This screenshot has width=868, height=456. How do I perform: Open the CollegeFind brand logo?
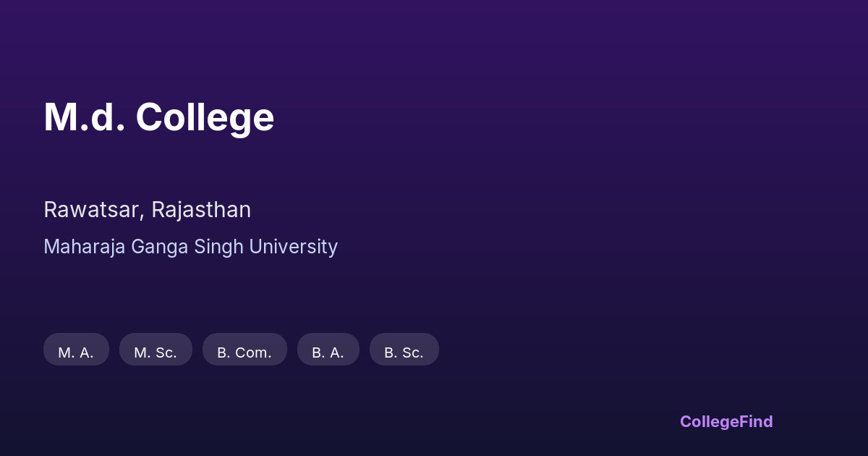coord(726,421)
